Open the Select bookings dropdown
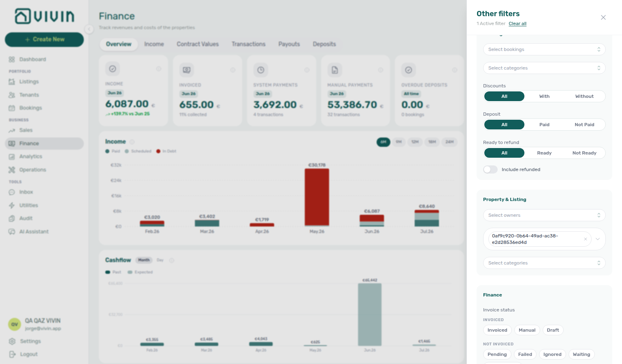The height and width of the screenshot is (364, 622). 544,49
